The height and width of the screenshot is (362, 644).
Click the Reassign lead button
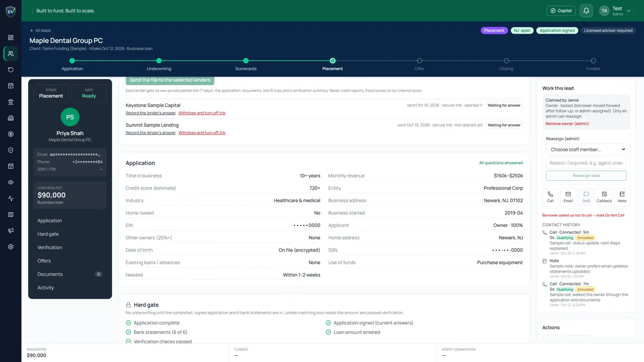point(586,176)
